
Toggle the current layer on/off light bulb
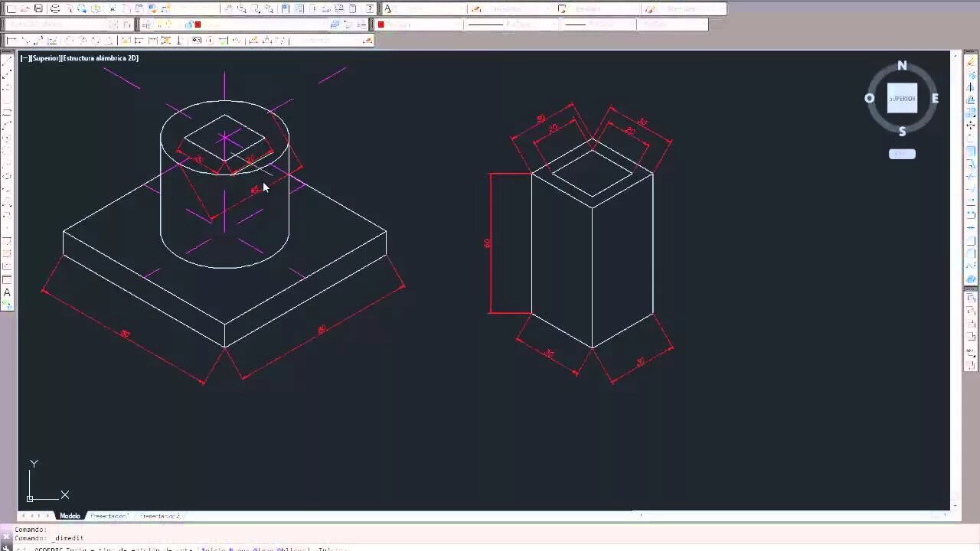click(159, 24)
